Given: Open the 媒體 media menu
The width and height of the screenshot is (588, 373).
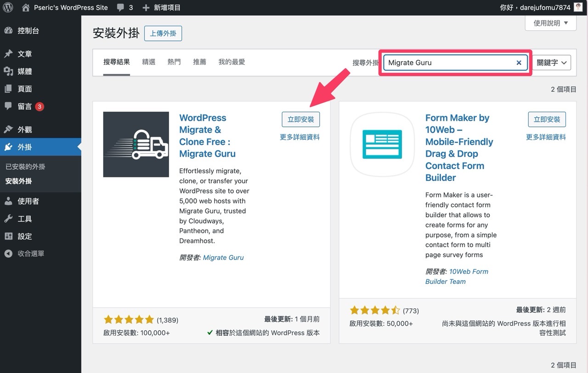Looking at the screenshot, I should point(40,71).
